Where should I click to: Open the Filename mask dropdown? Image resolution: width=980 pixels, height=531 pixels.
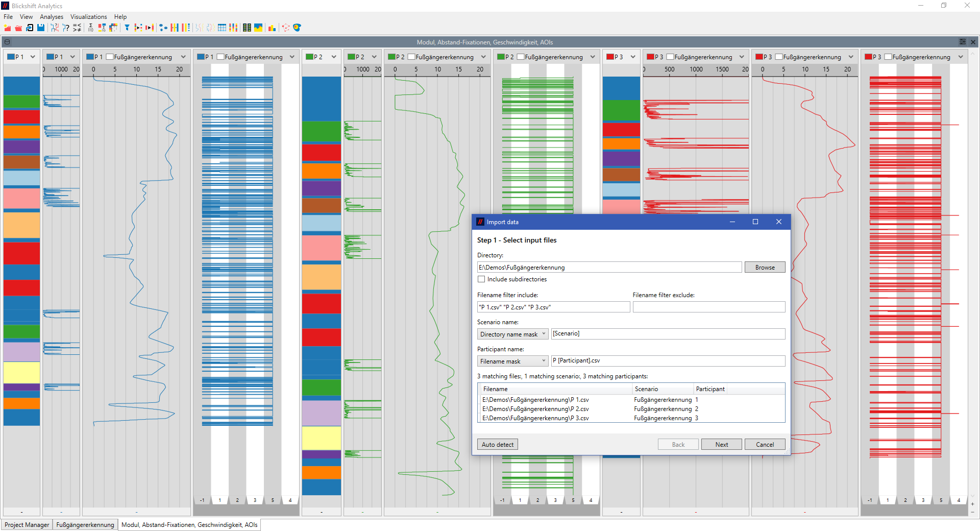[512, 361]
